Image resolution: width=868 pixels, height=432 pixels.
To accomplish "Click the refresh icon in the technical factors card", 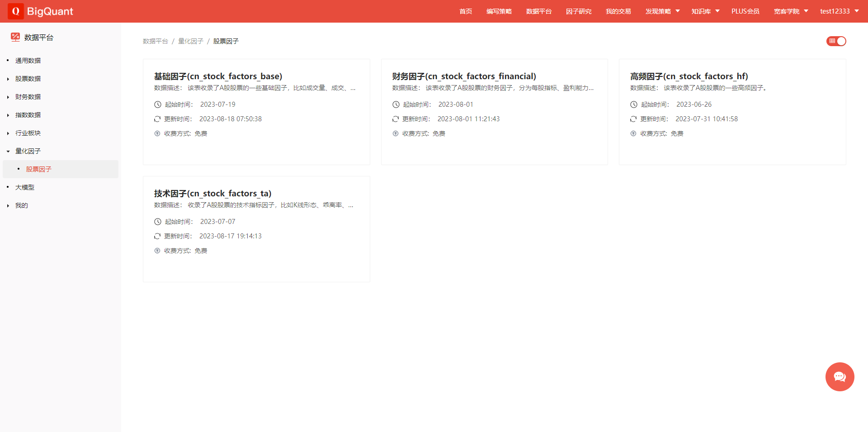I will (x=157, y=236).
